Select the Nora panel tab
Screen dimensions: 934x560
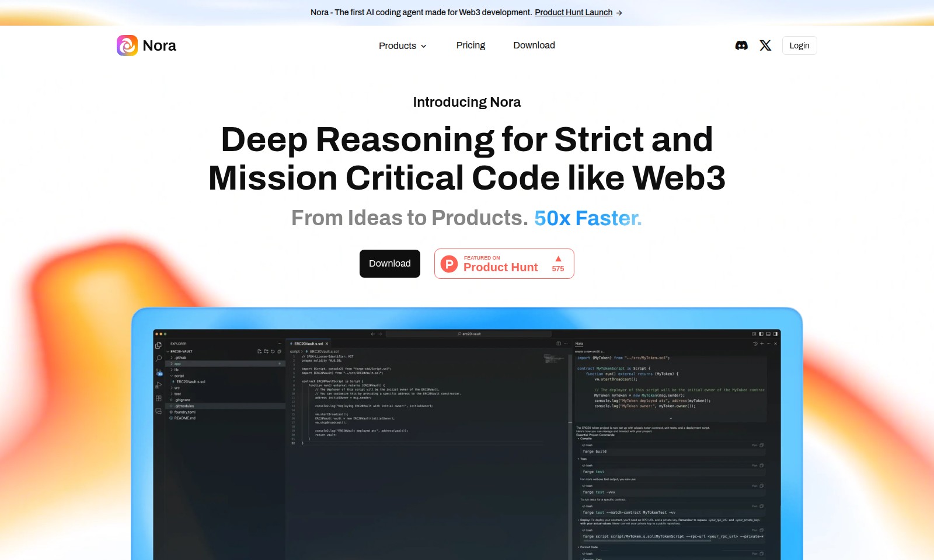click(579, 344)
